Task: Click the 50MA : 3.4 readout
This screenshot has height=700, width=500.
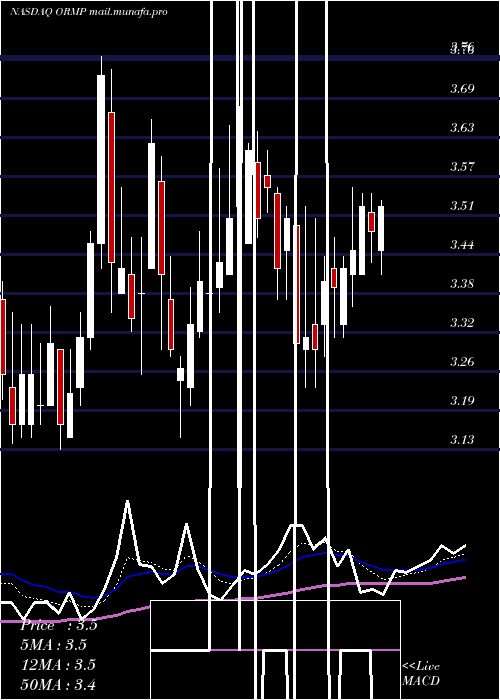Action: click(x=58, y=684)
